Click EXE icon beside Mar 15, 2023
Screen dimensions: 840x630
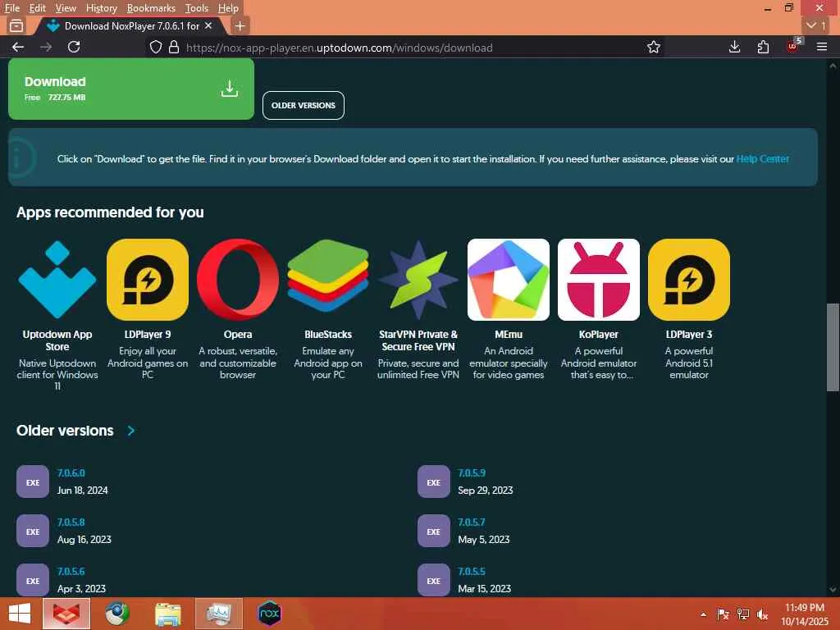[433, 580]
